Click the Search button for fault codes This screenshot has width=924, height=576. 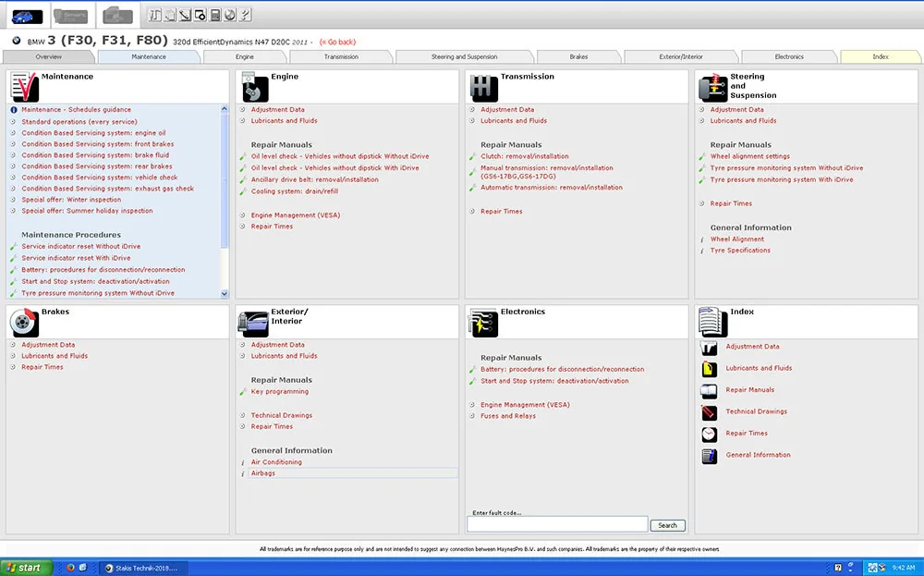[668, 525]
